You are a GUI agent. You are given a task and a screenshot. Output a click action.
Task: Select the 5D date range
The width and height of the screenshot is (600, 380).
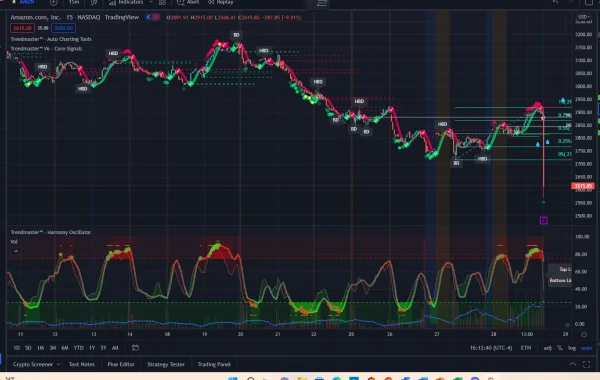pos(28,348)
